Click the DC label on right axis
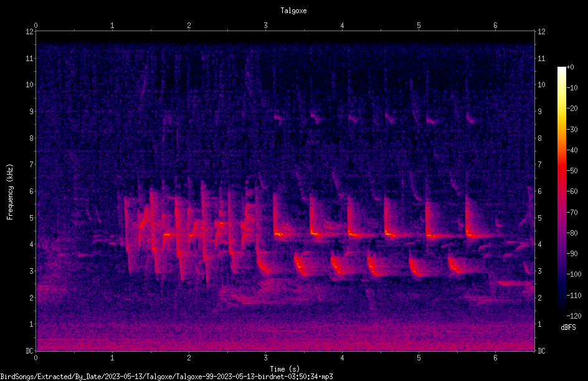This screenshot has width=588, height=381. click(x=541, y=351)
